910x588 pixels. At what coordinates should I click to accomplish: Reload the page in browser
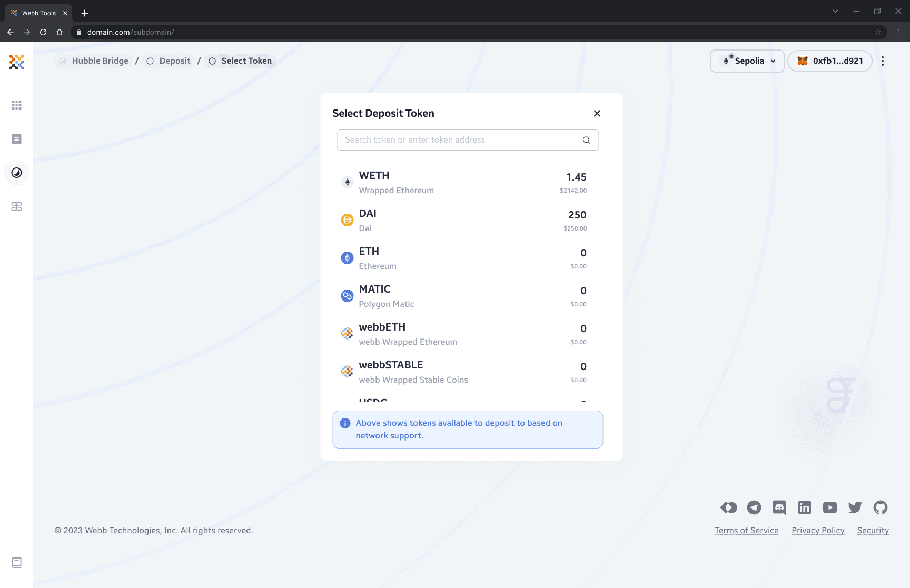[x=43, y=32]
